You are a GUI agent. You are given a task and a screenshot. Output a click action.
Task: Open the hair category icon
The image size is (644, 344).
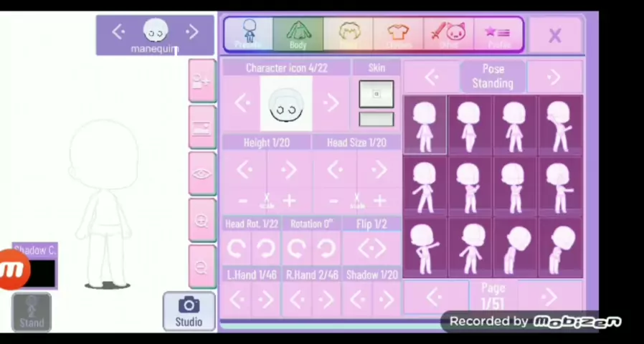349,34
